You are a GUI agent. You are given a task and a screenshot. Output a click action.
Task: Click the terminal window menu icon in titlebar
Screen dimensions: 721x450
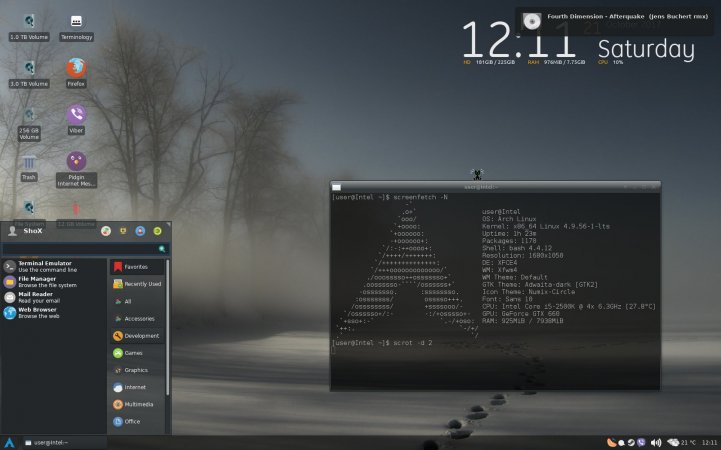click(x=337, y=187)
